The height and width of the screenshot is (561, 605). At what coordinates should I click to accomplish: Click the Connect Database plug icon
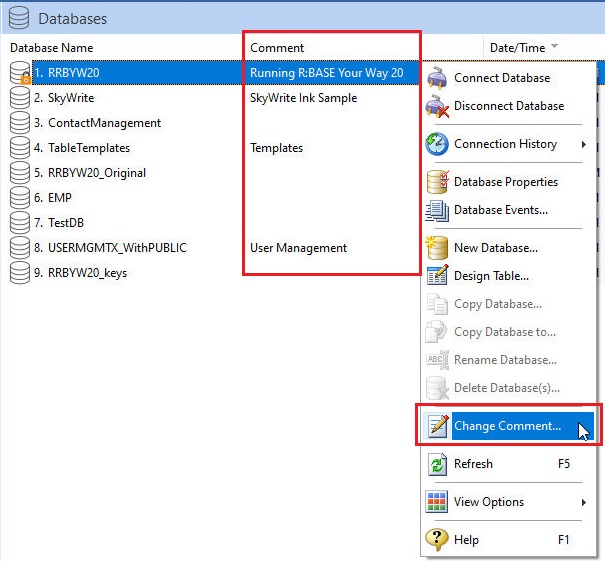pyautogui.click(x=437, y=78)
